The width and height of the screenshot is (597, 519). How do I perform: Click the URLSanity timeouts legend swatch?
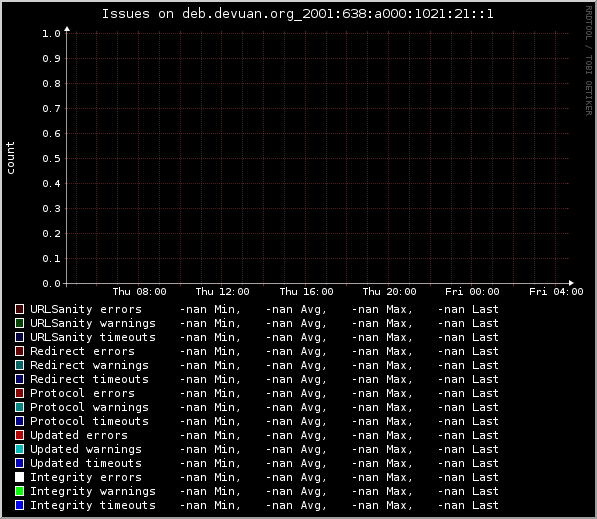tap(19, 337)
